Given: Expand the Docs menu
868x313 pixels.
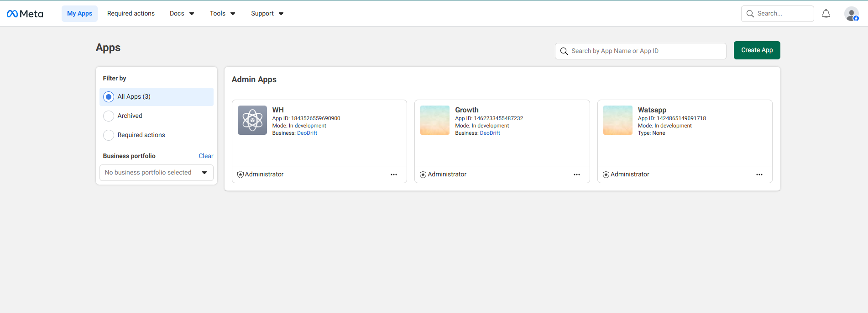Looking at the screenshot, I should (x=182, y=14).
